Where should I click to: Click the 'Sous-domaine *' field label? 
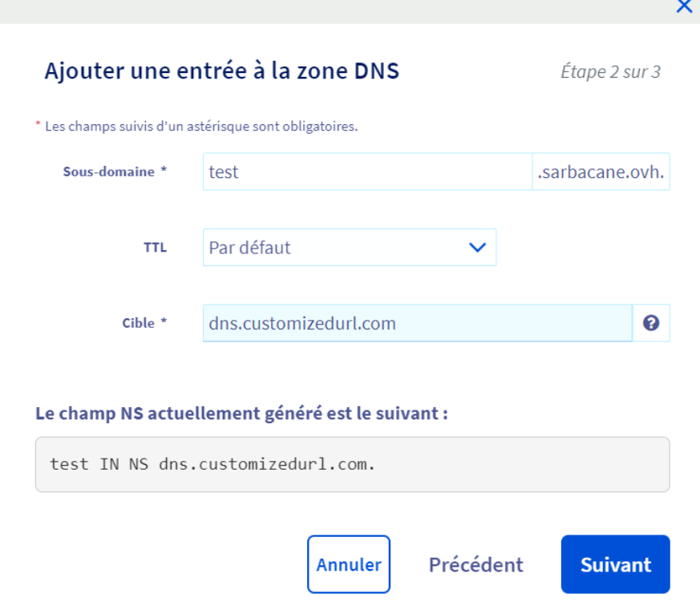(115, 172)
